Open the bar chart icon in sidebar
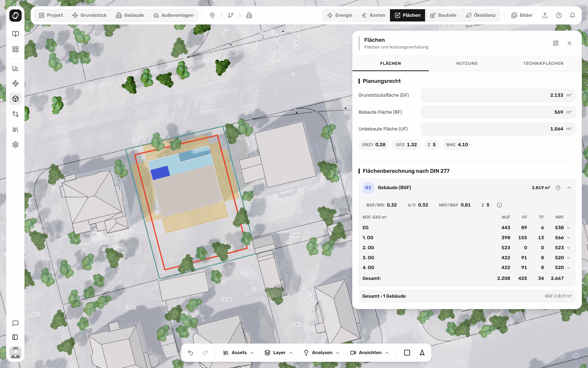Image resolution: width=588 pixels, height=368 pixels. pyautogui.click(x=15, y=68)
